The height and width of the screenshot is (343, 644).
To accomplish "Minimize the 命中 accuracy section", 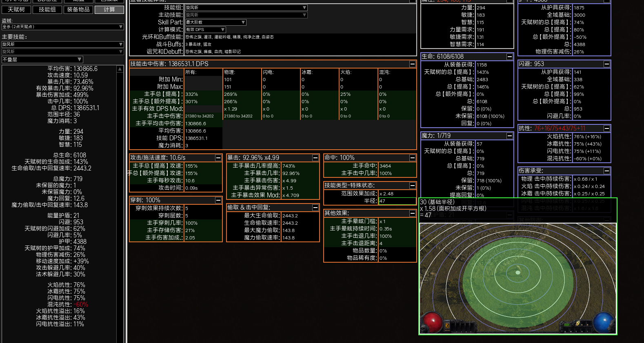I will pos(412,158).
